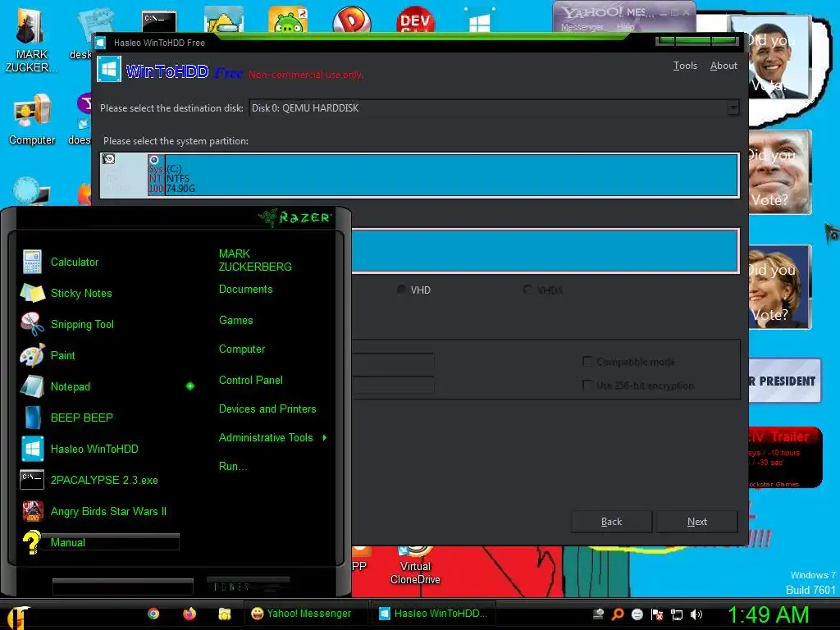Open Games in the Start menu
This screenshot has height=630, width=840.
click(x=235, y=321)
